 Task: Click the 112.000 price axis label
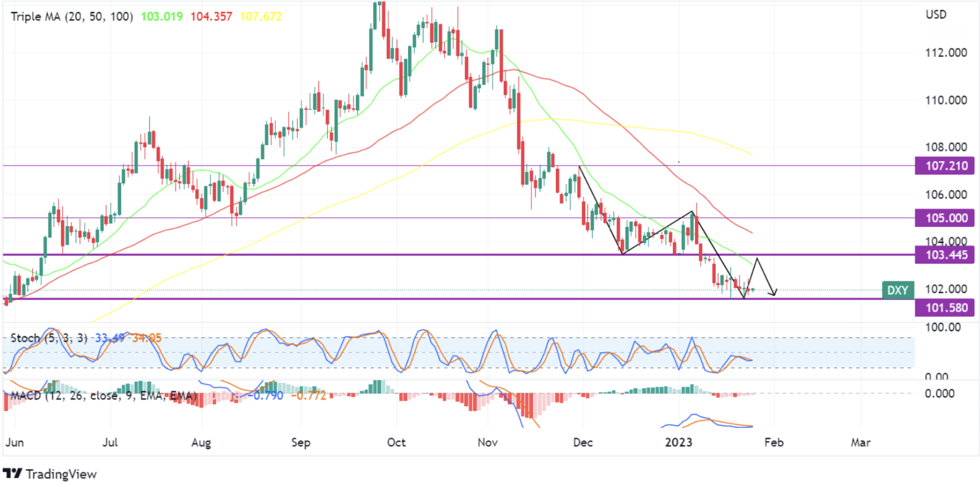pos(946,53)
